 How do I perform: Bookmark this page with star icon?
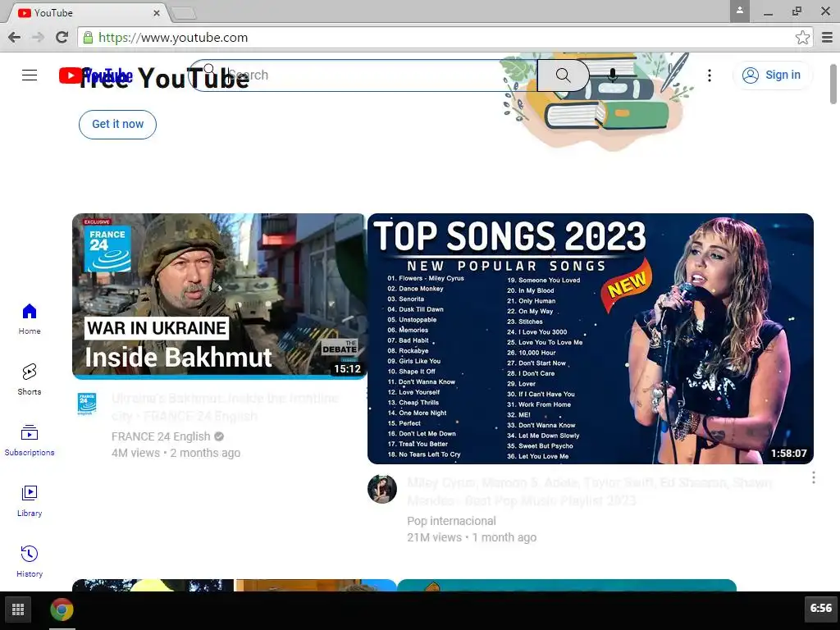tap(802, 38)
